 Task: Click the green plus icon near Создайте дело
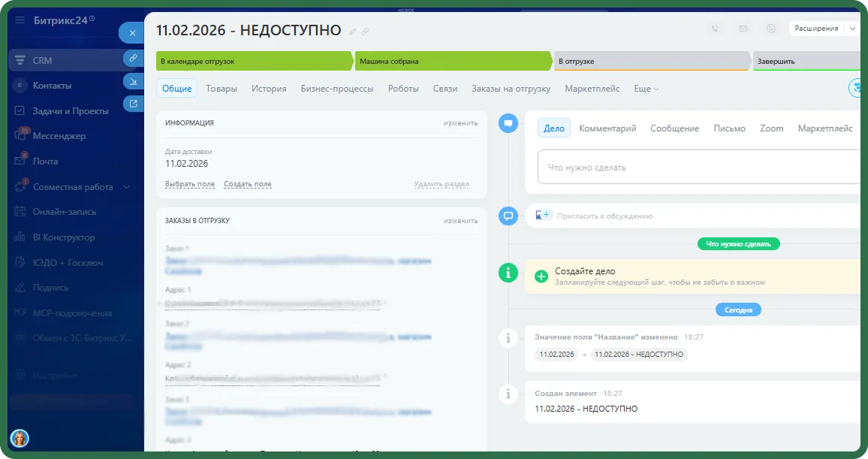541,276
